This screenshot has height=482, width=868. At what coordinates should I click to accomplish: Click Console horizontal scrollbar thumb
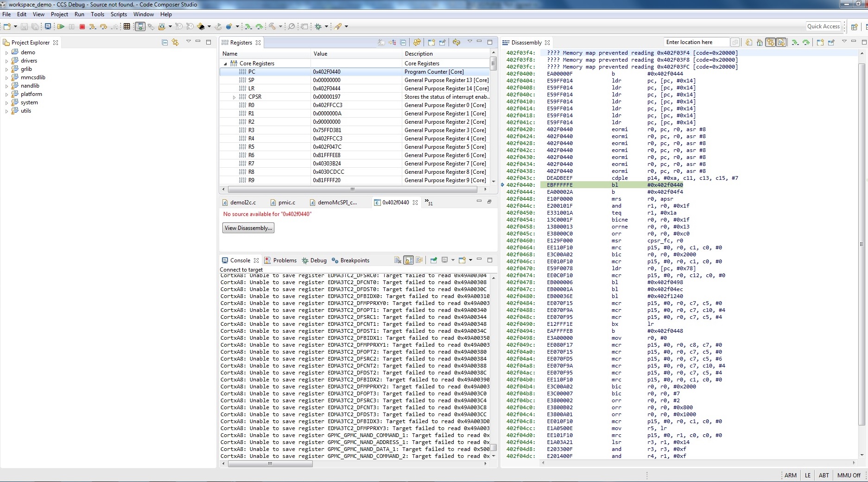tap(270, 463)
